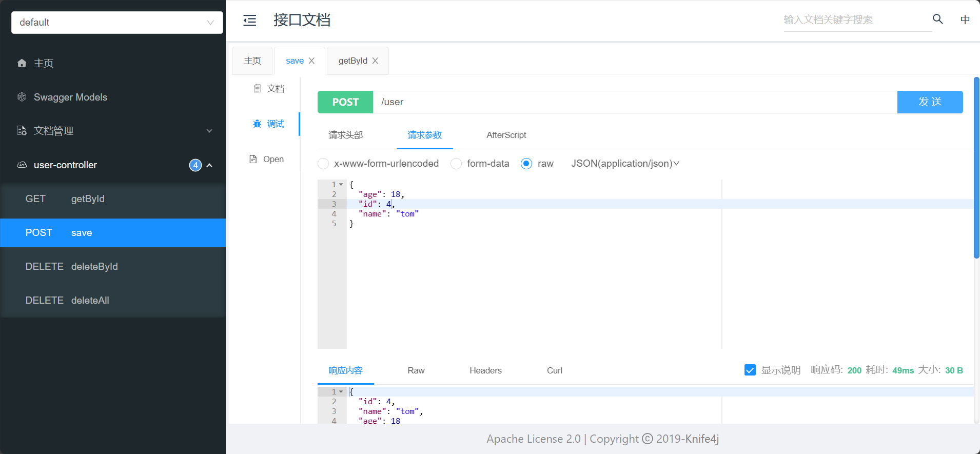This screenshot has width=980, height=454.
Task: Open the 文档 document panel
Action: click(x=269, y=89)
